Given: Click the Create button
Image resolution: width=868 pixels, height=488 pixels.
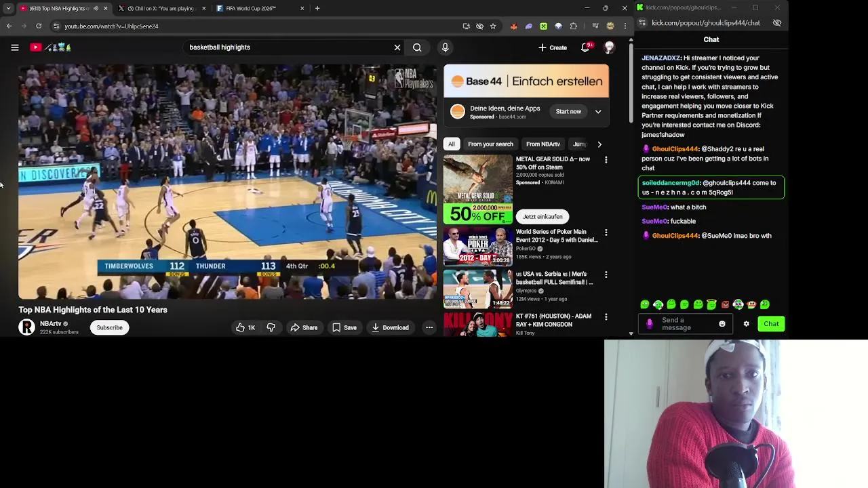Looking at the screenshot, I should point(553,47).
